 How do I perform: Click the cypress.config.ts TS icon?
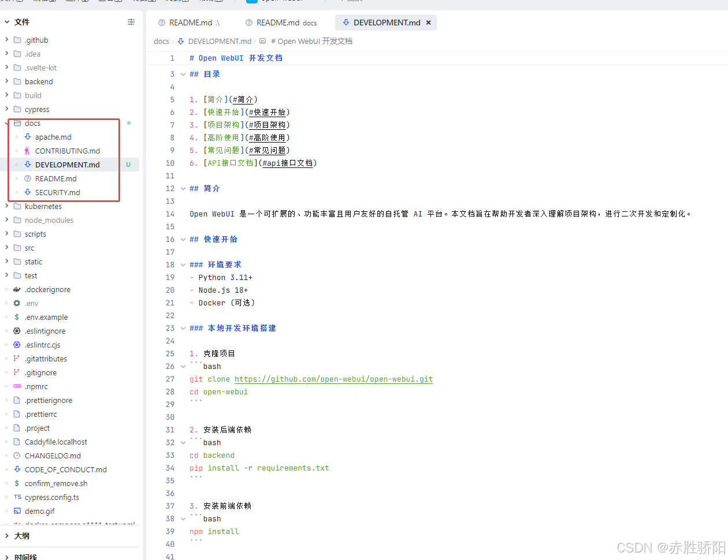pos(17,497)
